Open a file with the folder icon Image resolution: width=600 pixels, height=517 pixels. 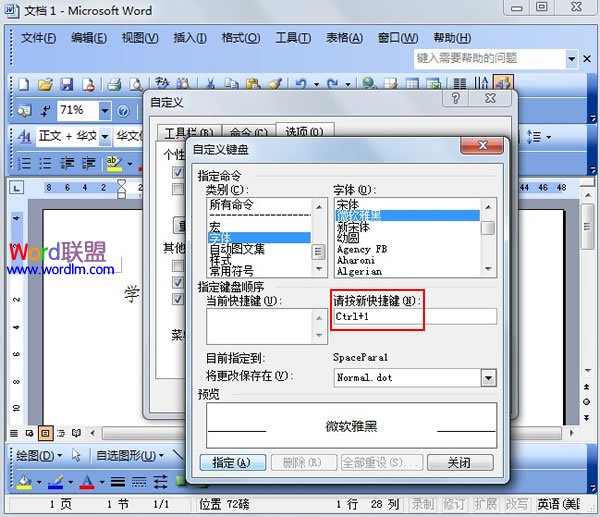tap(45, 84)
